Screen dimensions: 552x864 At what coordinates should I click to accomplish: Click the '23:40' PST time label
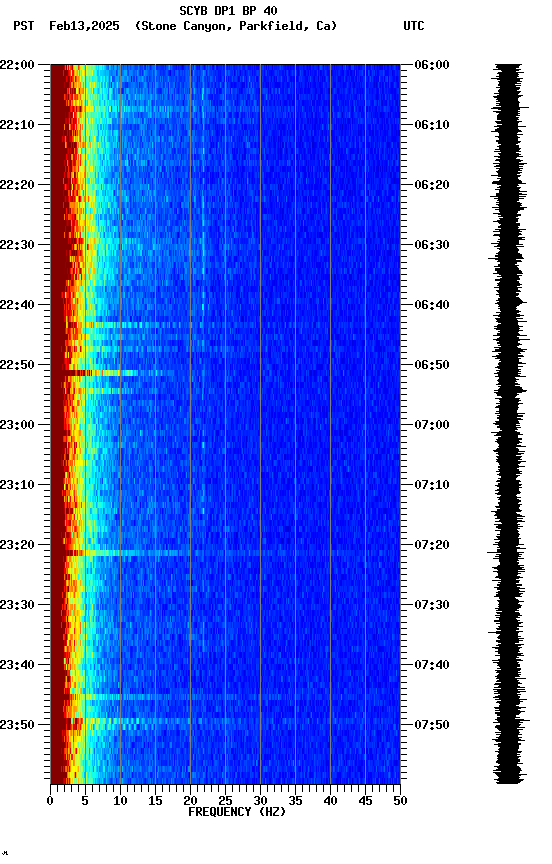point(17,666)
